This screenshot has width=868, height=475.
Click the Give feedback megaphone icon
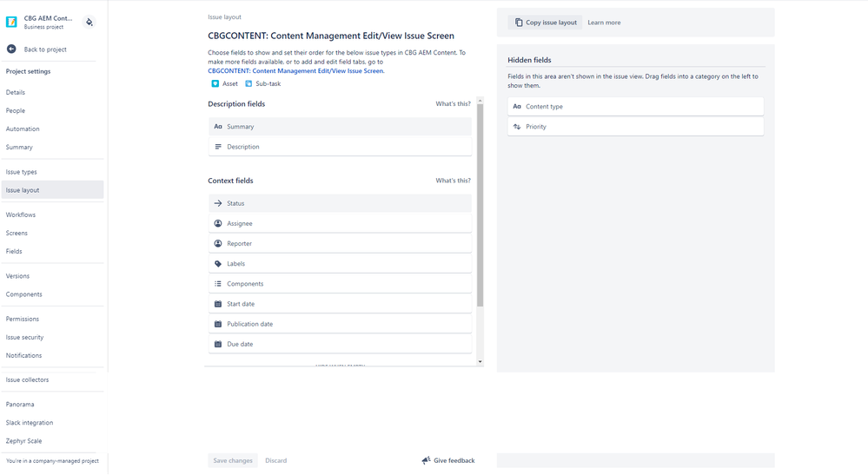click(426, 460)
